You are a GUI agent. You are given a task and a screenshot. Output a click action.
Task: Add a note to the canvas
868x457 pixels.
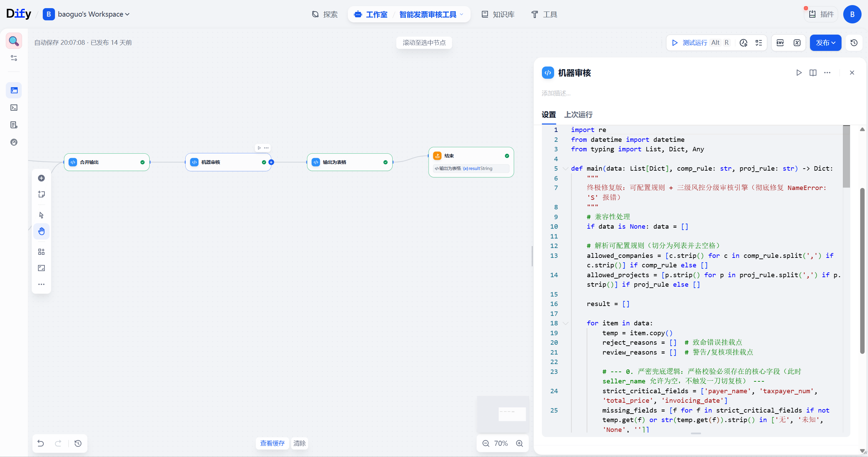[41, 194]
